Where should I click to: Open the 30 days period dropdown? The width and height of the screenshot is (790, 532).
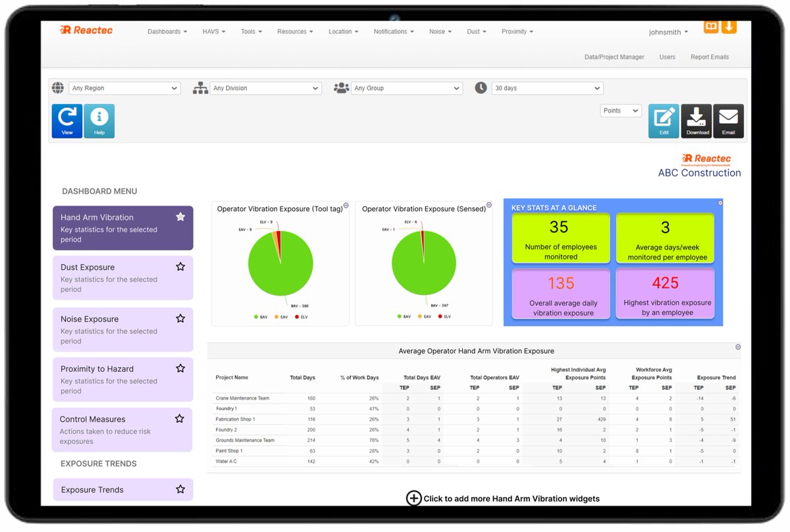[x=548, y=88]
